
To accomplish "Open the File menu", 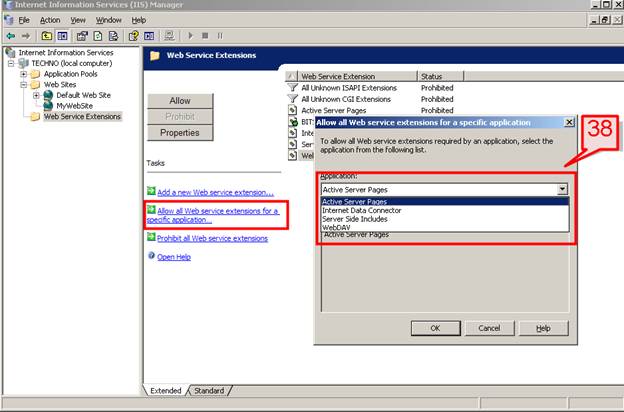I will point(24,20).
